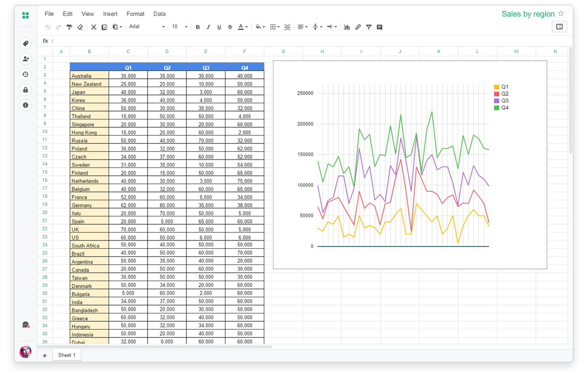
Task: Apply filter using the funnel icon
Action: pos(369,27)
